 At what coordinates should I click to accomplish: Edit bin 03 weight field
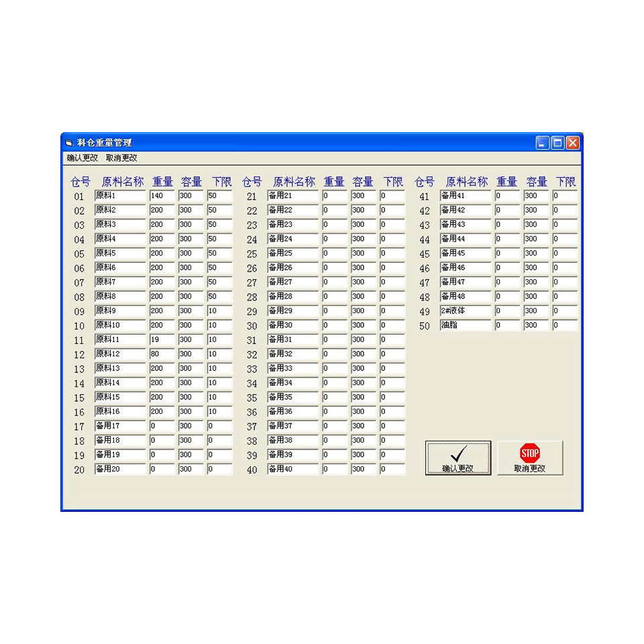coord(162,225)
